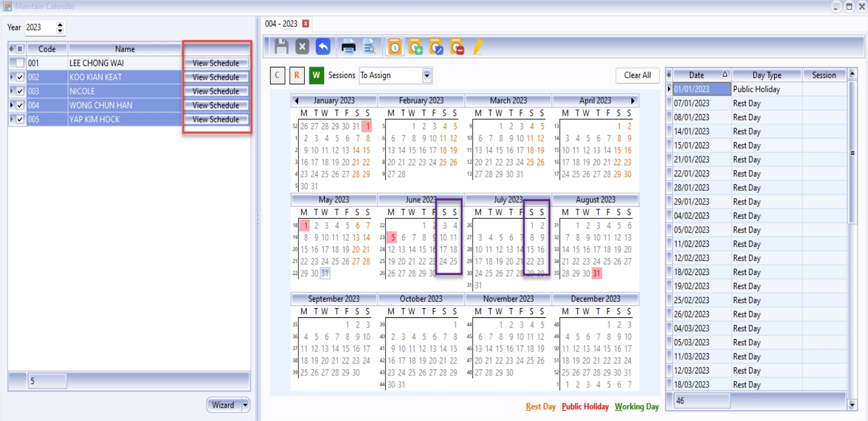Select the orange R rest day button

coord(297,75)
